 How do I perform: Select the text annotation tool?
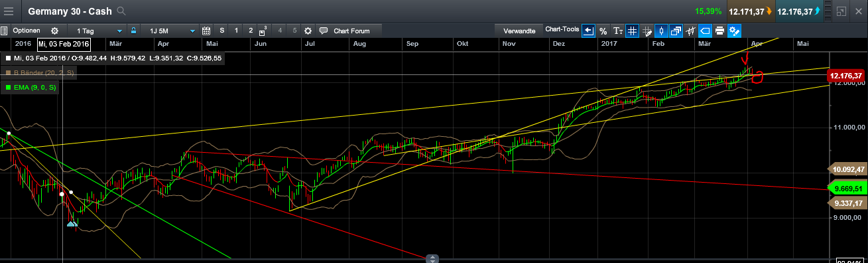[617, 31]
